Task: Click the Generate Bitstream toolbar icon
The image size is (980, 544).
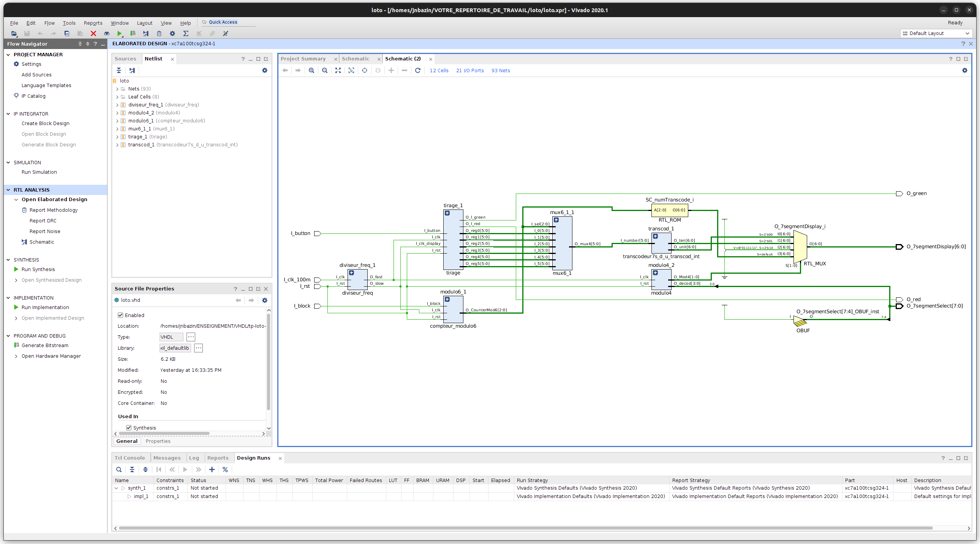Action: tap(133, 33)
